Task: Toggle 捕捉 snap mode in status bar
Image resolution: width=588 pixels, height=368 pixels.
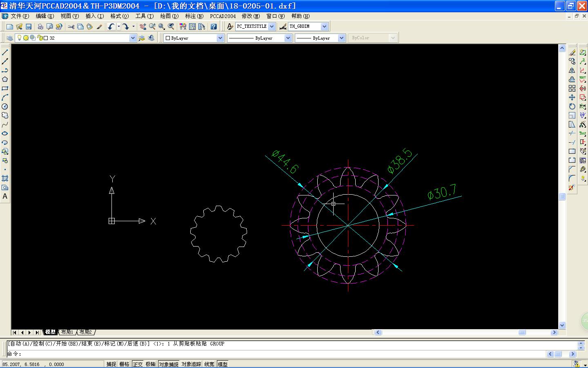Action: 111,364
